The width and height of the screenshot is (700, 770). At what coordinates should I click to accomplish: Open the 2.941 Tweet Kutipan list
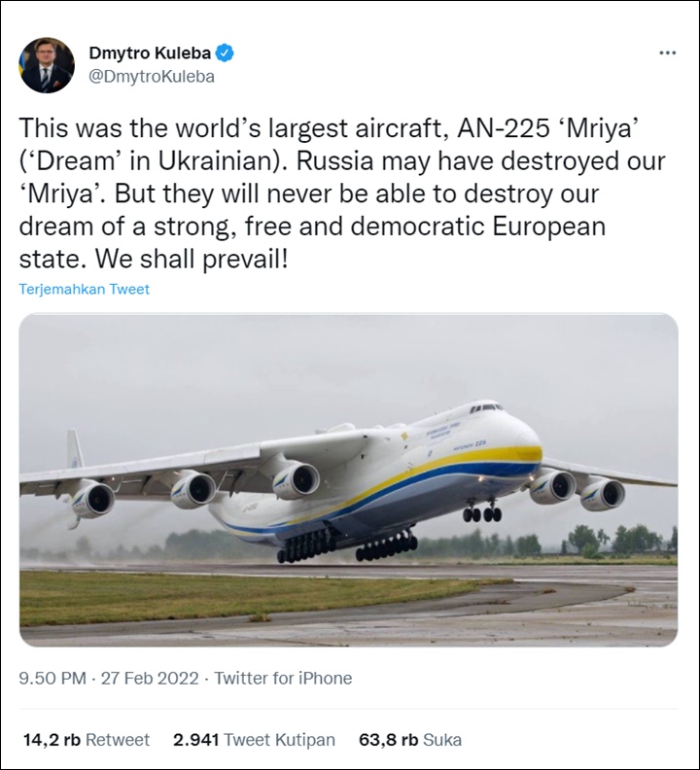click(x=254, y=740)
